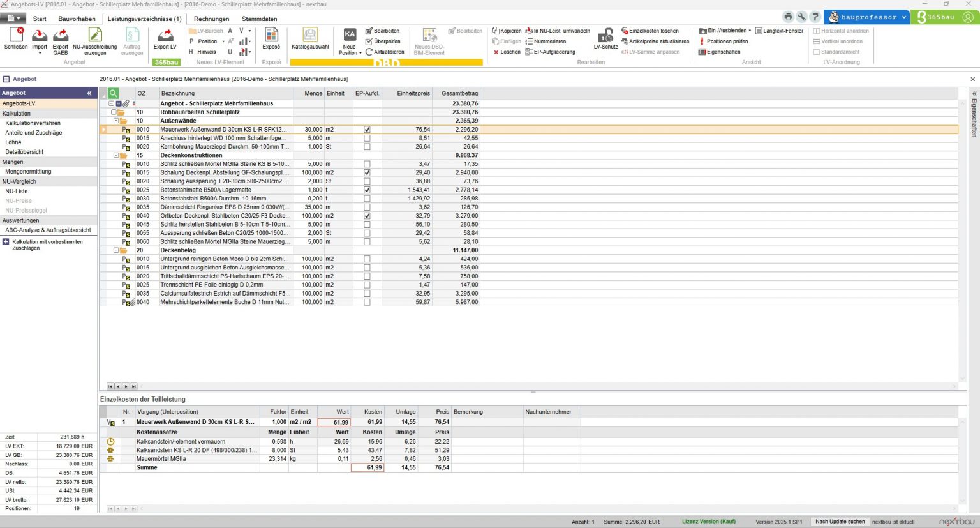Open the Exposé tool
The image size is (980, 528).
click(x=271, y=36)
